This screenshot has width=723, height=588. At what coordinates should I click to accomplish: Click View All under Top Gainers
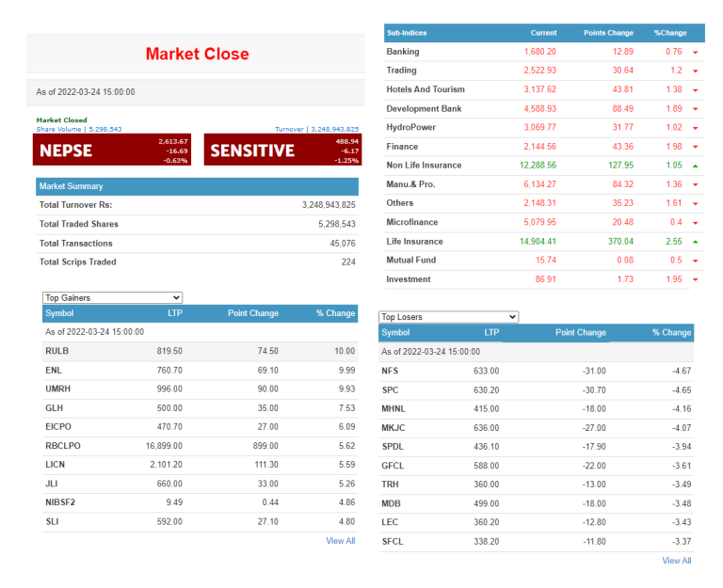[x=340, y=541]
